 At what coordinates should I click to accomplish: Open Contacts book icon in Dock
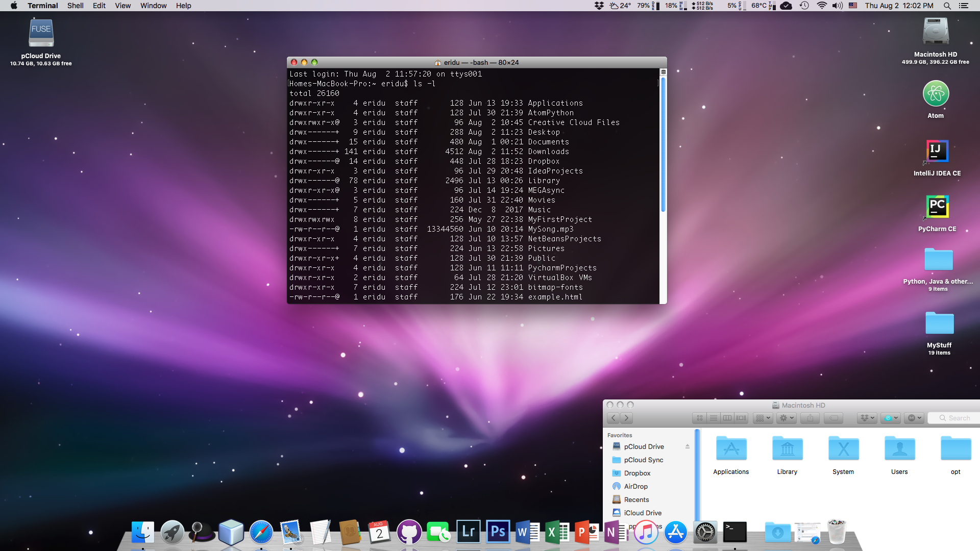(350, 533)
